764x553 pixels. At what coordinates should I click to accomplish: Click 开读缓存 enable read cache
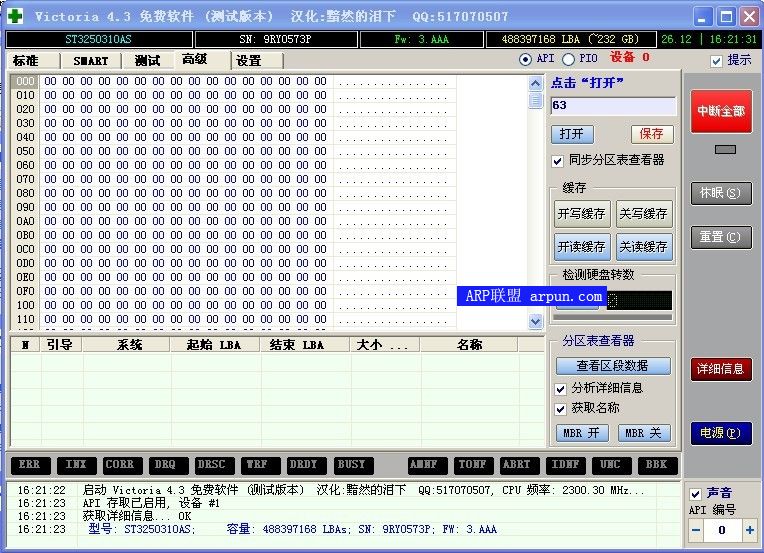(x=582, y=247)
